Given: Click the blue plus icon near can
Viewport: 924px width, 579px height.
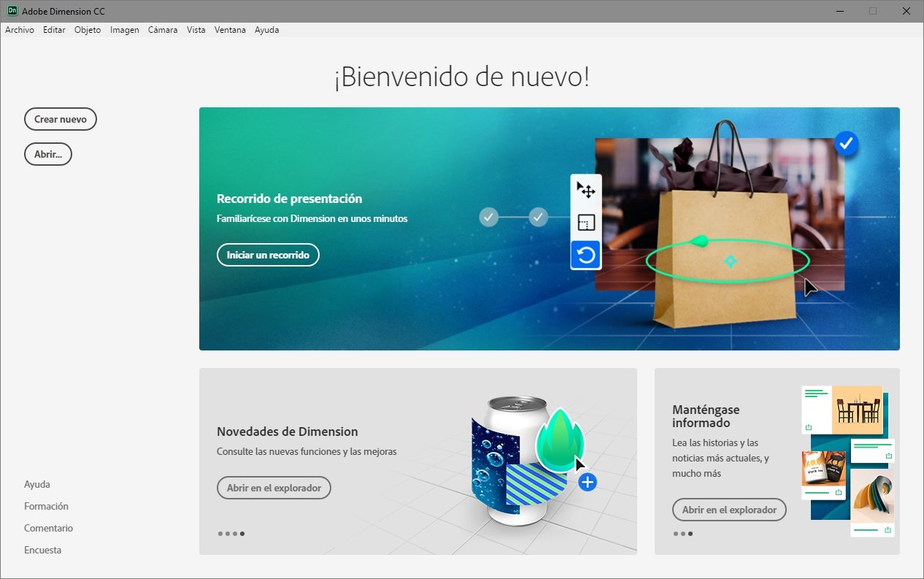Looking at the screenshot, I should click(588, 482).
